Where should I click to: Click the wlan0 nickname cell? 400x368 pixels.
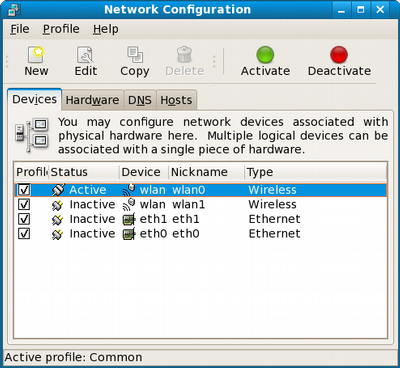click(188, 190)
